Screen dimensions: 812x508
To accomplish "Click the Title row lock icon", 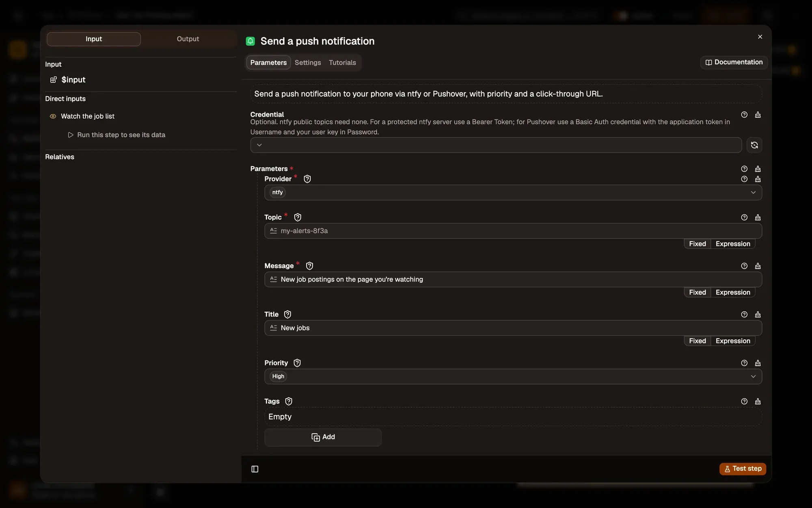I will tap(758, 314).
